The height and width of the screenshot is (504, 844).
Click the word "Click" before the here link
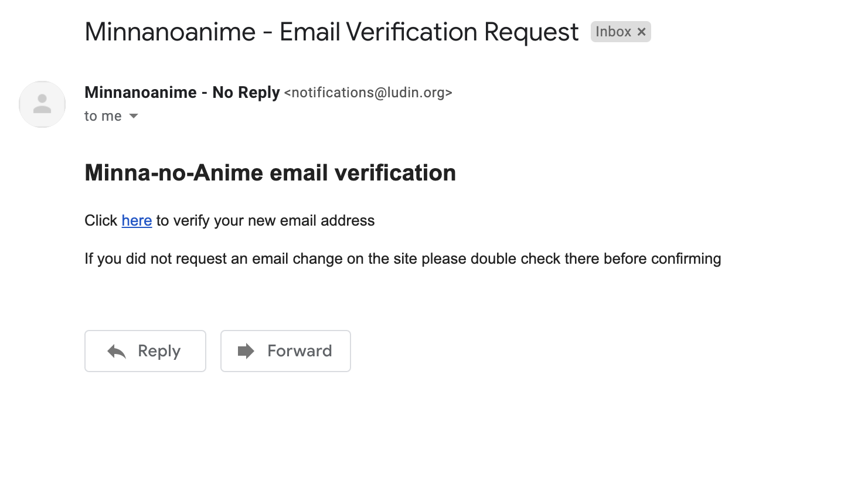click(101, 220)
